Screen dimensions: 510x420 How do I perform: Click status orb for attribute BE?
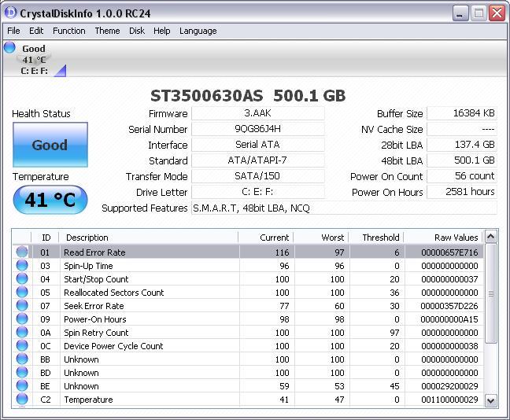pyautogui.click(x=22, y=385)
